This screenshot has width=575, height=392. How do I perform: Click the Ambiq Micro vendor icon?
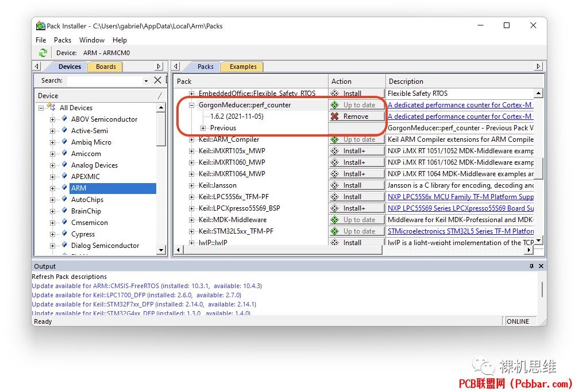(64, 142)
